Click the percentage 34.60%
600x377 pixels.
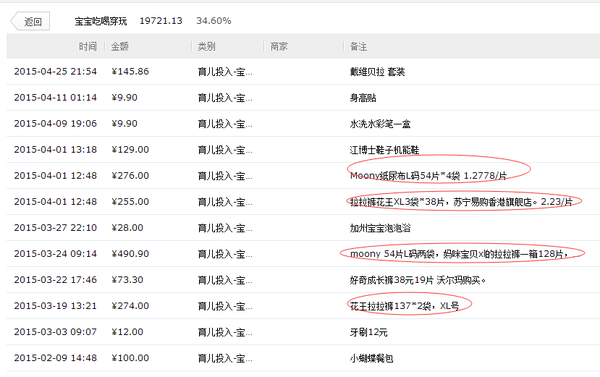214,21
